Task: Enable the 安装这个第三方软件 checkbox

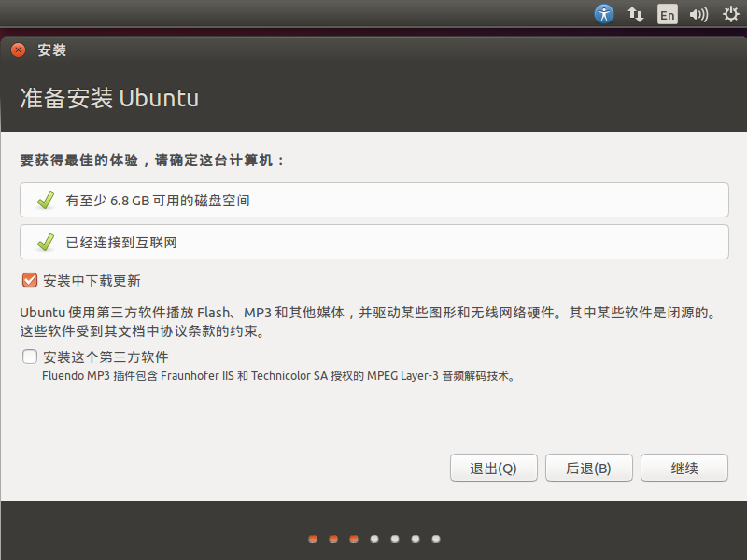Action: pyautogui.click(x=30, y=357)
